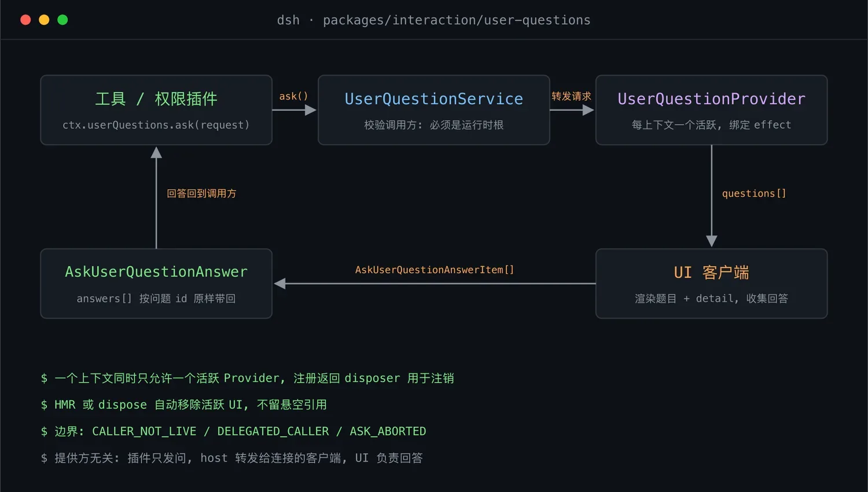Image resolution: width=868 pixels, height=492 pixels.
Task: Click 'ctx.userQuestions.ask(request)' code text
Action: [156, 125]
